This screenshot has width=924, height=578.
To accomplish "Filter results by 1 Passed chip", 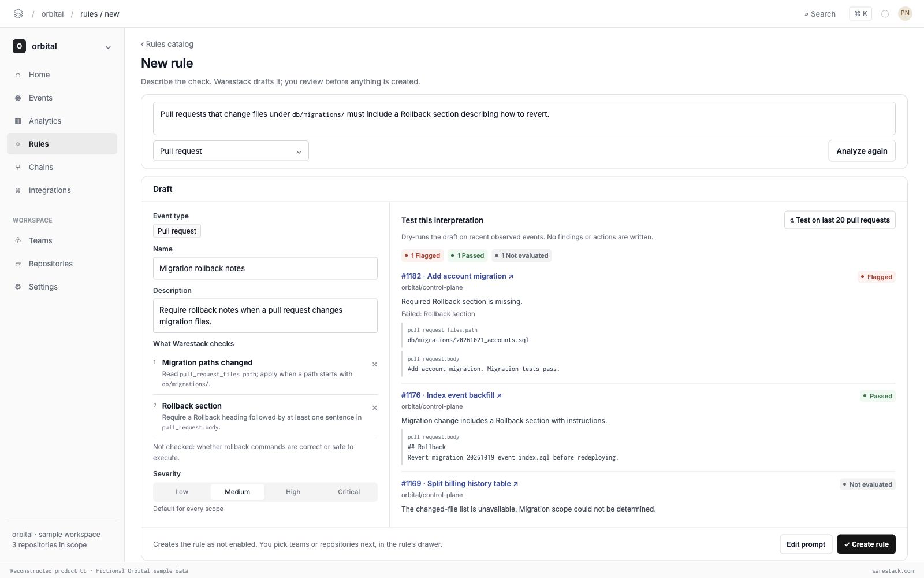I will pos(467,255).
